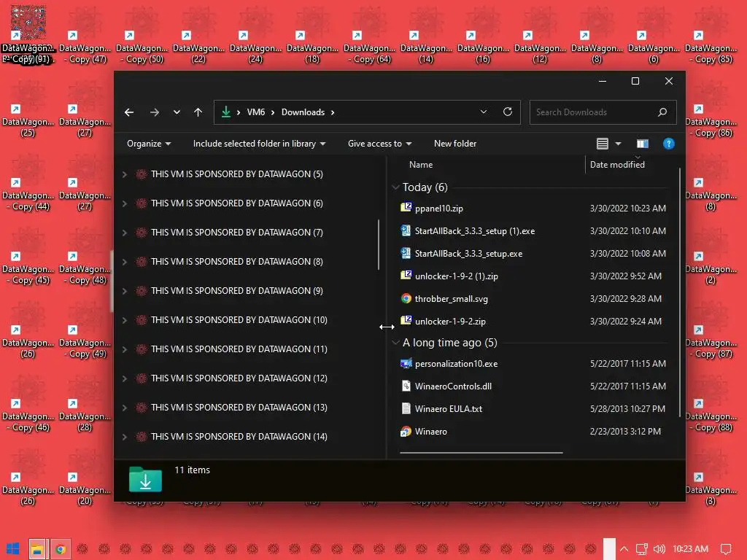
Task: Toggle the preview pane
Action: 643,144
